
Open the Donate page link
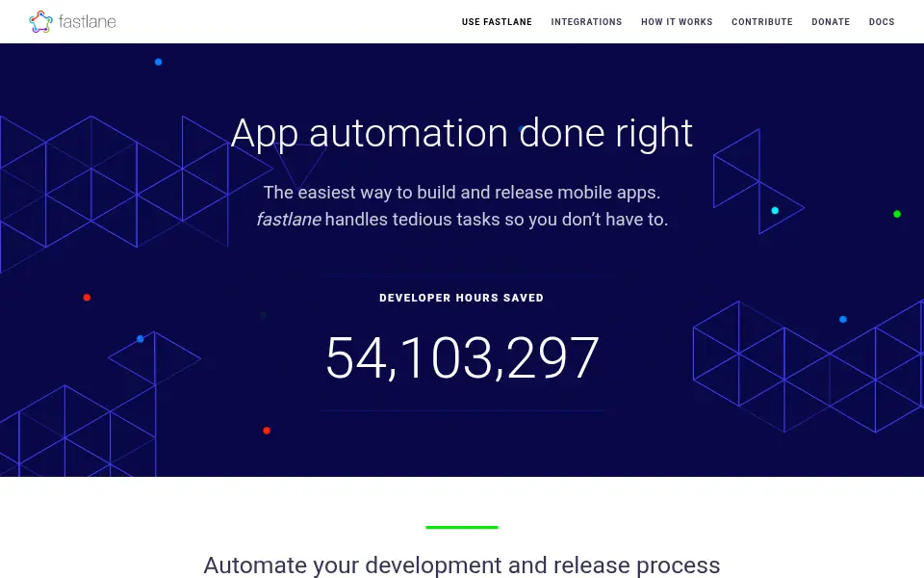pyautogui.click(x=831, y=22)
